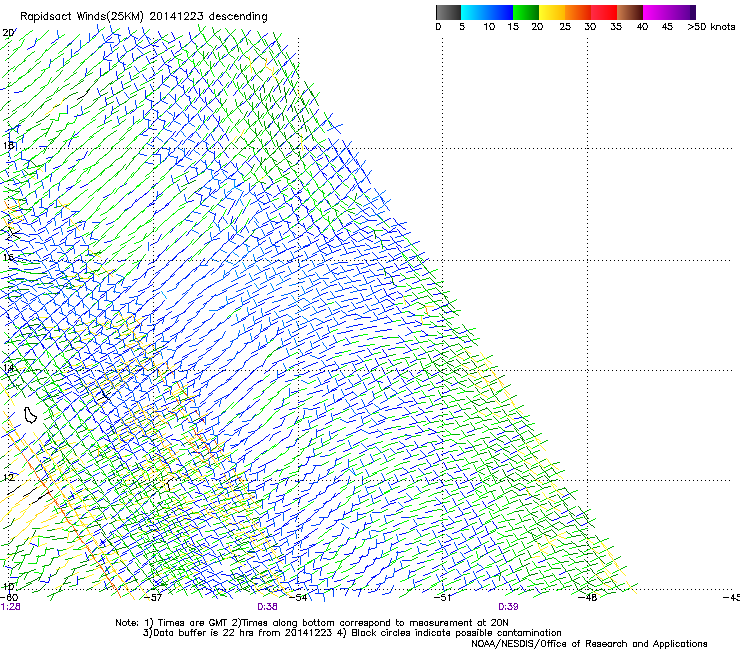The image size is (740, 650).
Task: Pick the brown 35-40 knots legend swatch
Action: pyautogui.click(x=630, y=12)
